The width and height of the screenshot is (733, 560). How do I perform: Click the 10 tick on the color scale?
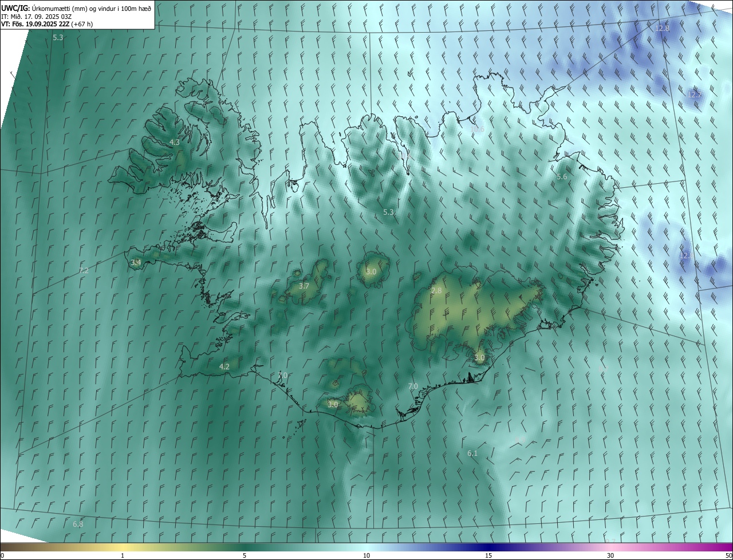366,555
